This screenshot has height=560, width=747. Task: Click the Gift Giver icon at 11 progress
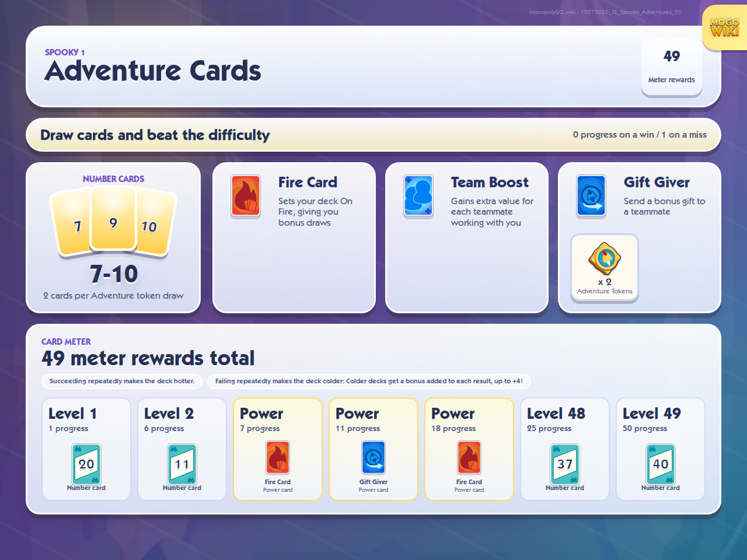(x=373, y=457)
